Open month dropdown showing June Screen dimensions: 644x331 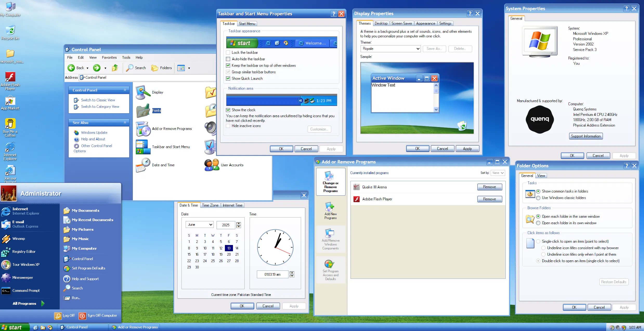(200, 224)
